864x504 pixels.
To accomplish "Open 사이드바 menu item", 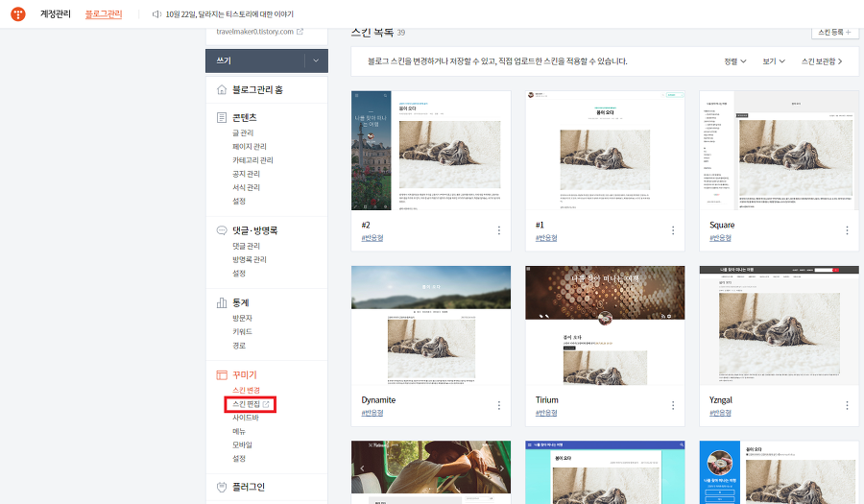I will 245,418.
